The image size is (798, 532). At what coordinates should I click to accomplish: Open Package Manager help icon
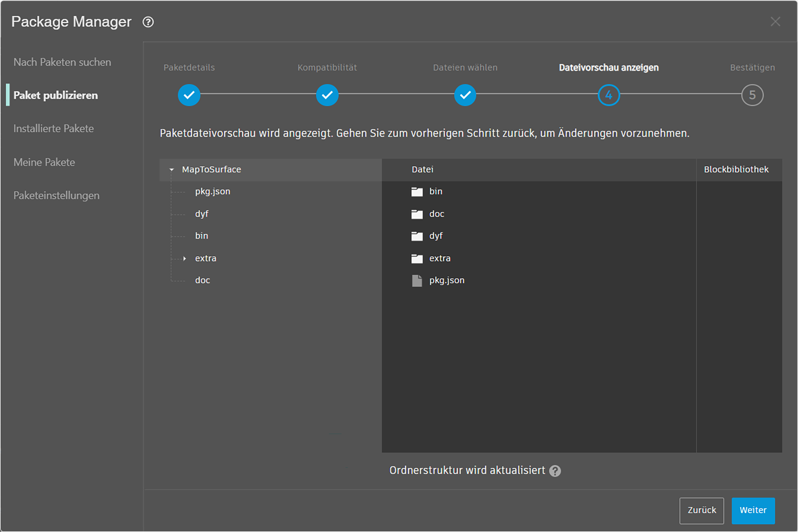(148, 22)
